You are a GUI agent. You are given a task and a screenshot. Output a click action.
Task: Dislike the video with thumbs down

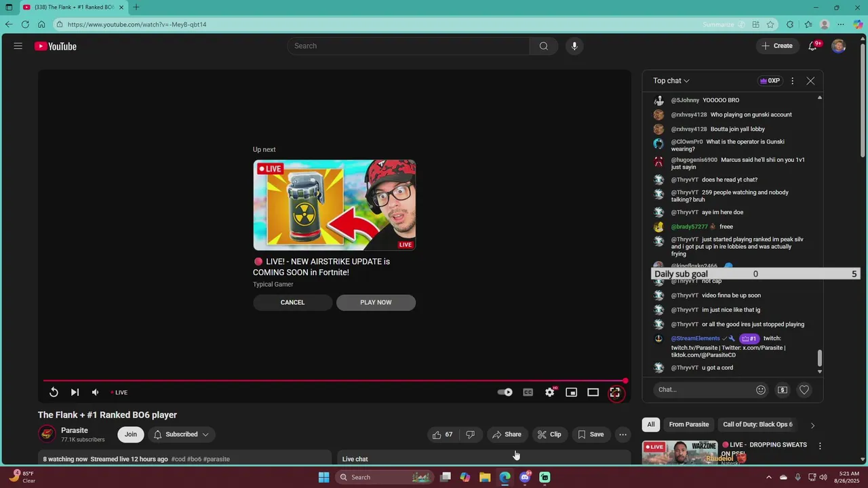[470, 434]
